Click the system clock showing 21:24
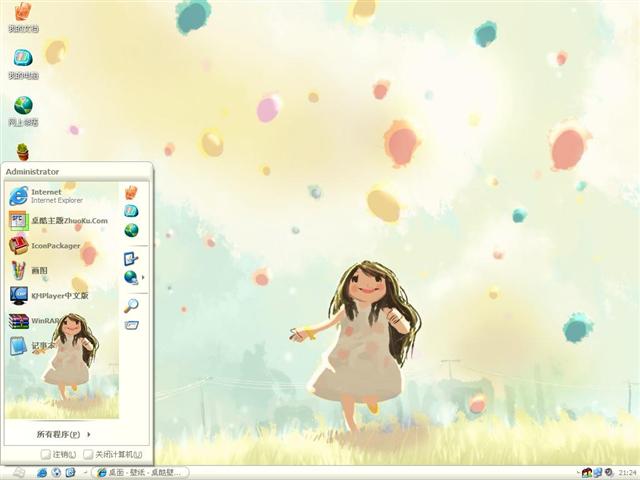This screenshot has width=640, height=480. point(627,472)
